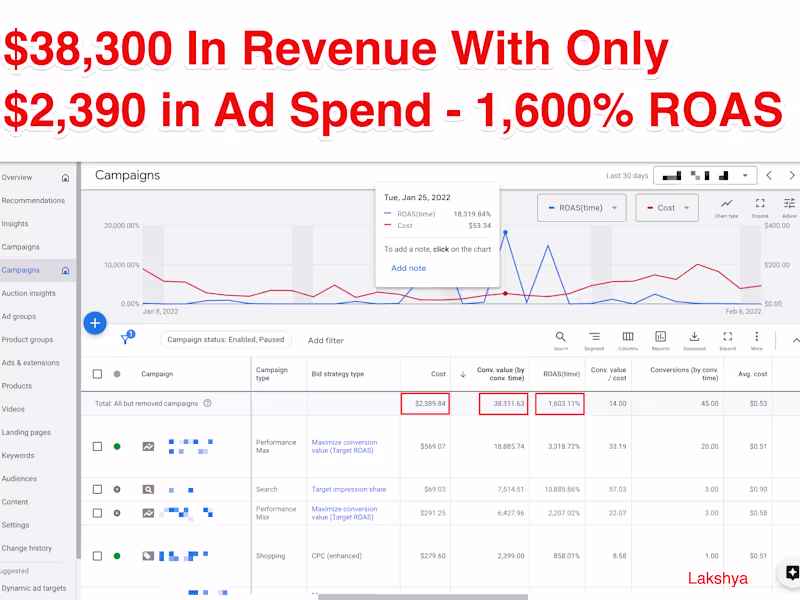
Task: Click Campaign status: Enabled, Paused filter chip
Action: point(226,340)
